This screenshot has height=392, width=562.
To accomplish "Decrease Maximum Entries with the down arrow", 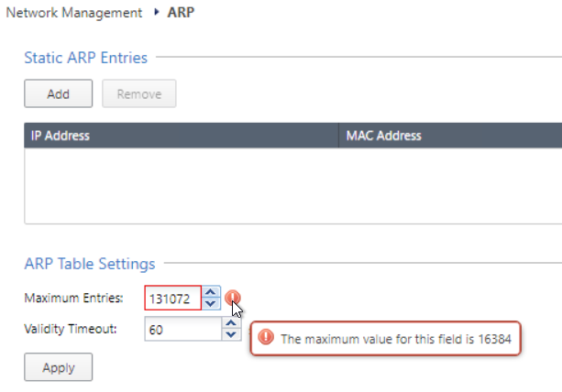I will pyautogui.click(x=211, y=303).
